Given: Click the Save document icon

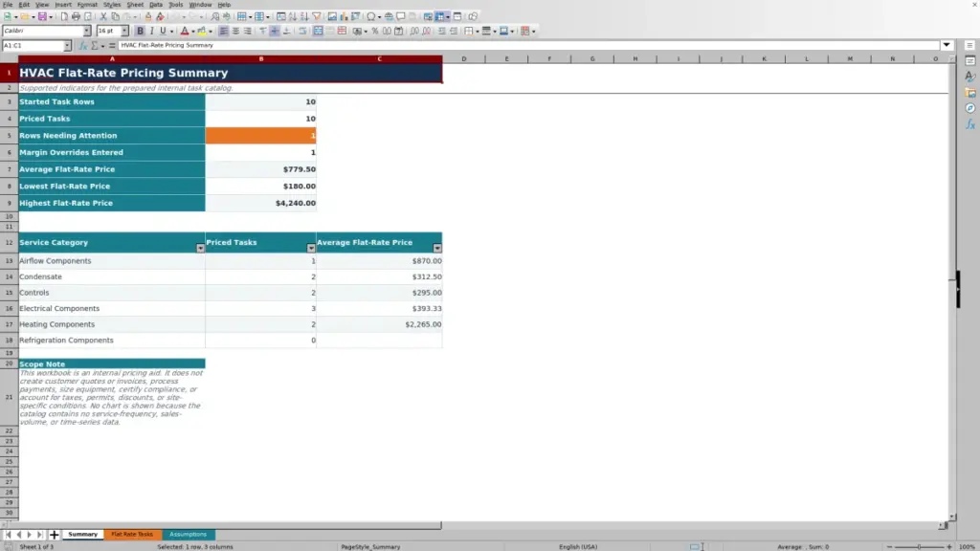Looking at the screenshot, I should coord(42,16).
